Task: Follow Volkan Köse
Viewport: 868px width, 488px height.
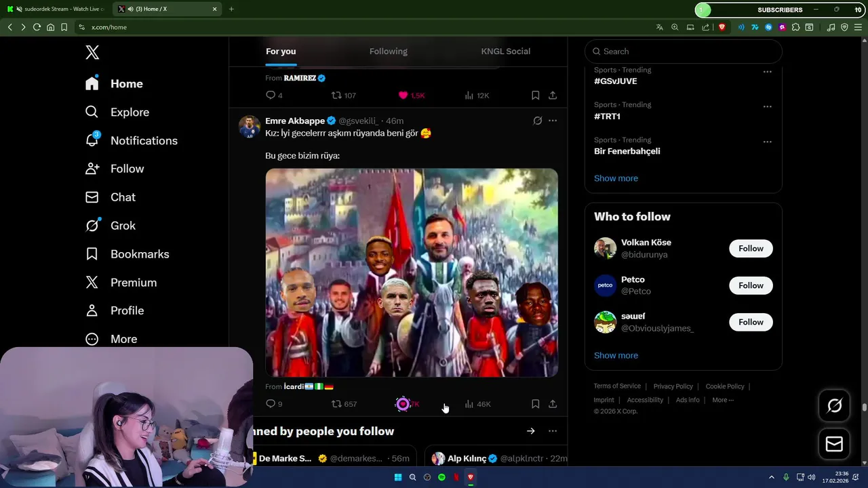Action: tap(751, 249)
